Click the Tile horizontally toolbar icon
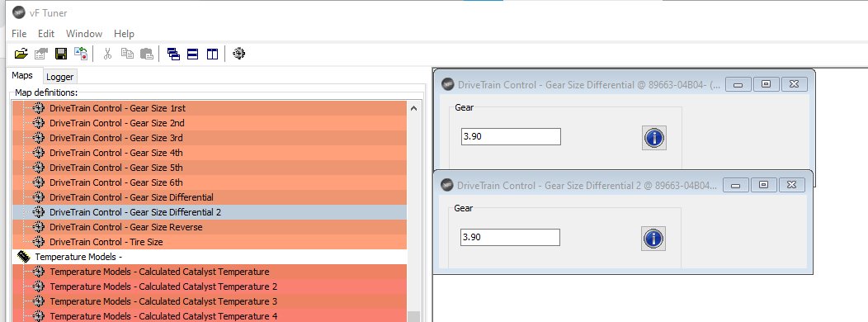 click(x=192, y=54)
